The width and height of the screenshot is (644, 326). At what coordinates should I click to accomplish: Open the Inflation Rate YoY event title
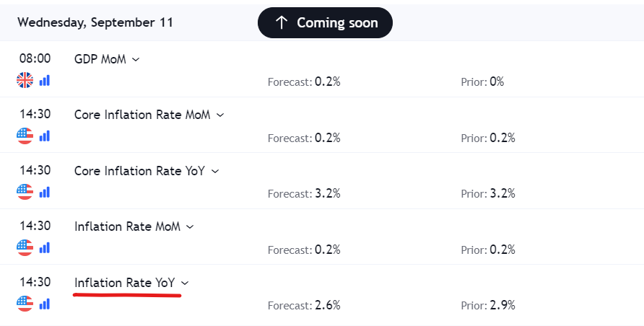pyautogui.click(x=124, y=283)
